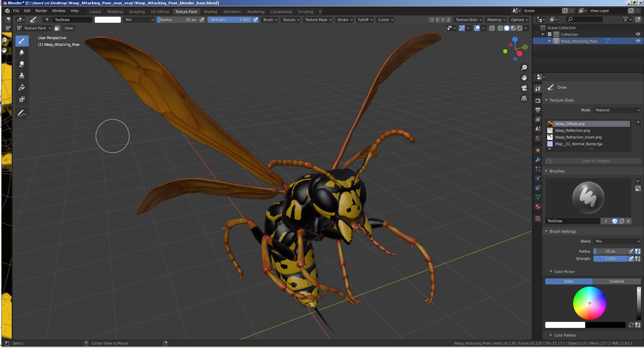
Task: Open the Modifiers wrench properties tab
Action: (x=538, y=160)
